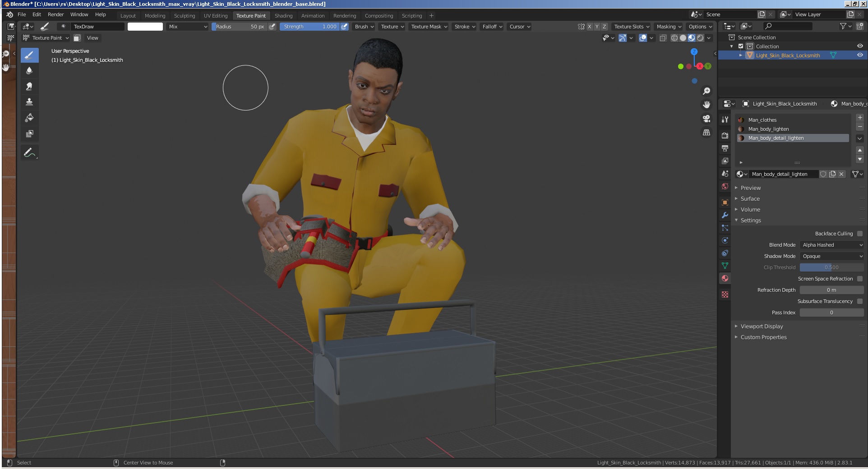The height and width of the screenshot is (469, 868).
Task: Click the View menu in viewport header
Action: (92, 38)
